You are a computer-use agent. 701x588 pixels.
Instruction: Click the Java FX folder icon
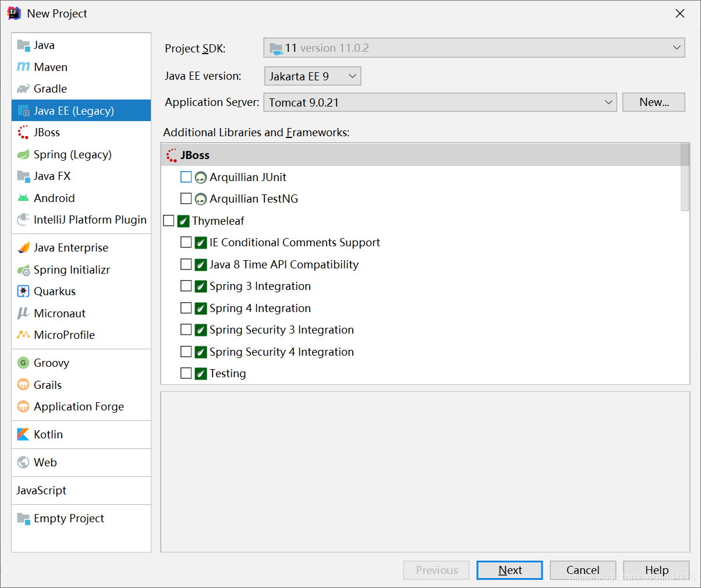coord(23,176)
